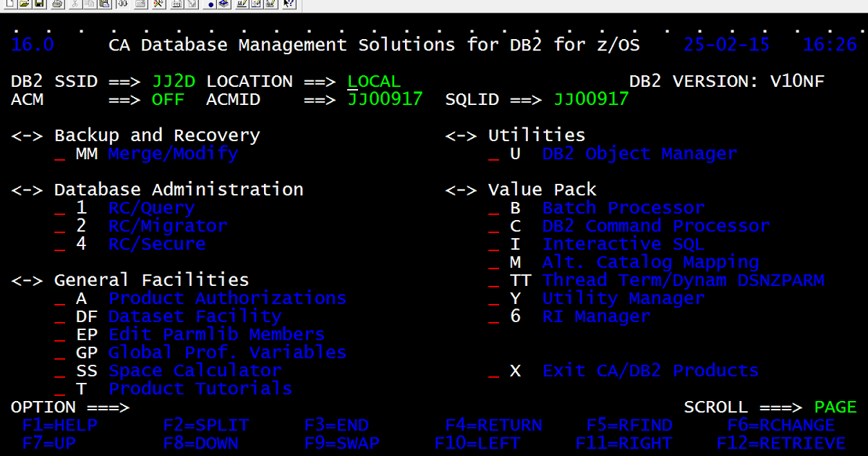This screenshot has height=456, width=868.
Task: Collapse the Backup and Recovery section
Action: 27,135
